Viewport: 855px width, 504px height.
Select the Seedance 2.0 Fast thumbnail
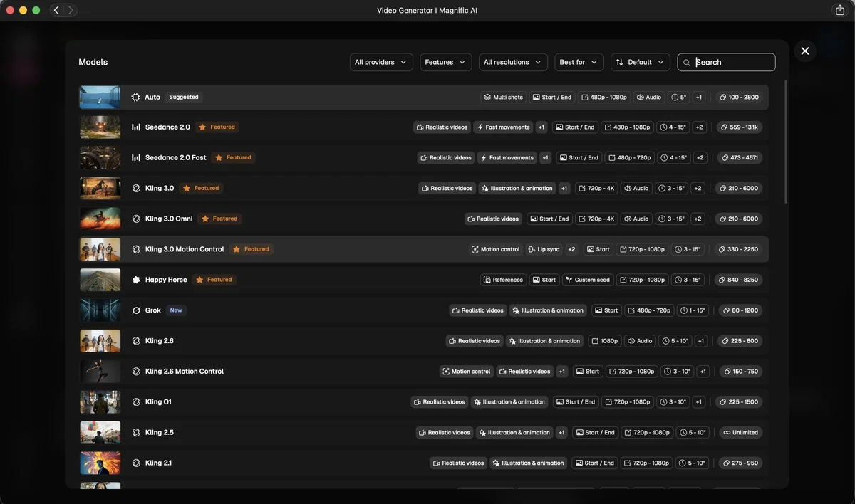pyautogui.click(x=100, y=158)
